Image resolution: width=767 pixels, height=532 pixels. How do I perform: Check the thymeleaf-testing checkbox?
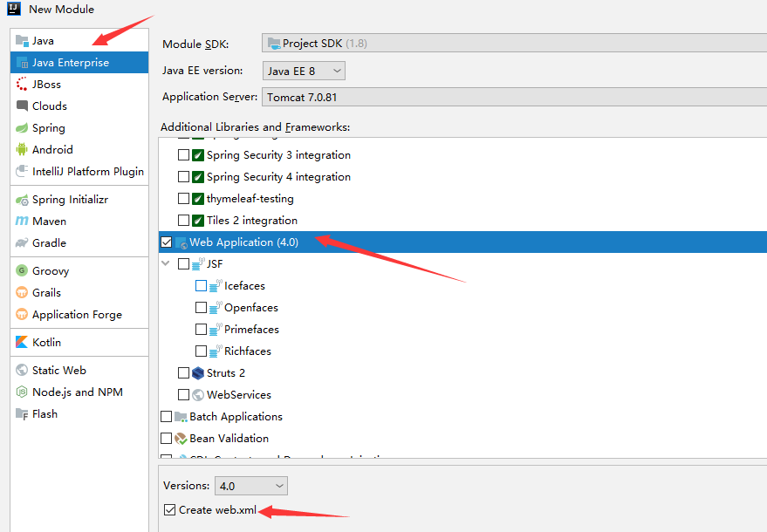(183, 199)
